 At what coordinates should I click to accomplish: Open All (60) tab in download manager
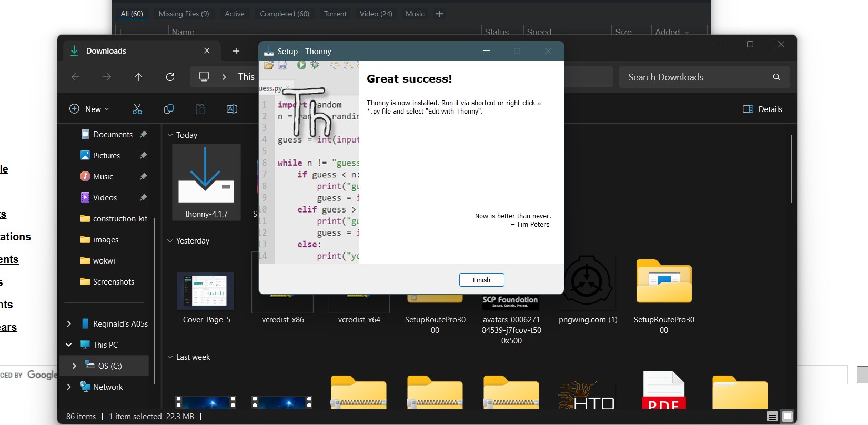[x=132, y=14]
